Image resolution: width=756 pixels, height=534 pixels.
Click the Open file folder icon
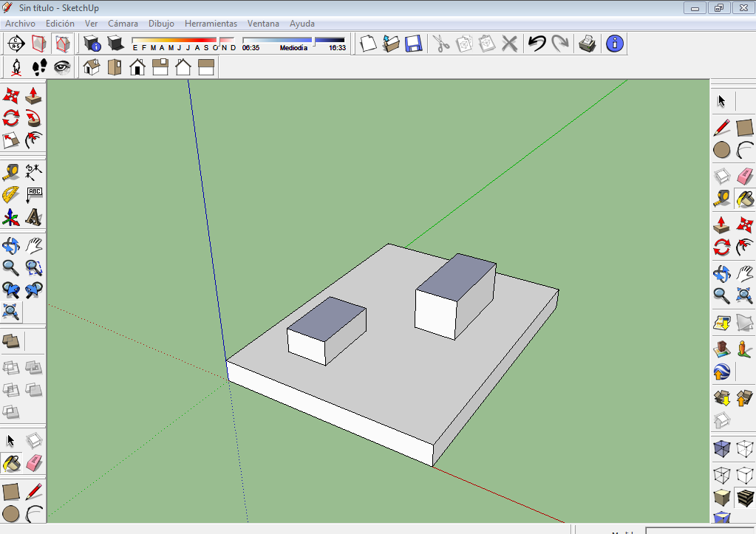click(391, 44)
